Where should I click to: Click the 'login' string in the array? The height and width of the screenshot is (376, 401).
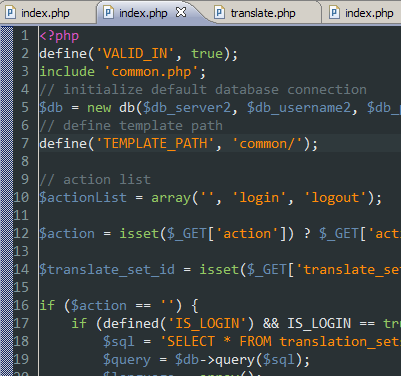pos(259,198)
